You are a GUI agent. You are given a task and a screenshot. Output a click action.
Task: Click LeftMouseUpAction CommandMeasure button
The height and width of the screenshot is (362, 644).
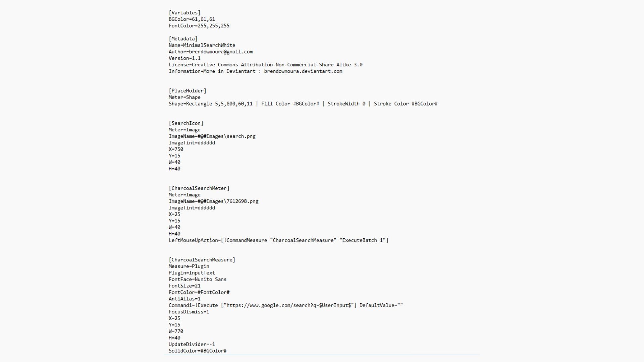tap(279, 240)
